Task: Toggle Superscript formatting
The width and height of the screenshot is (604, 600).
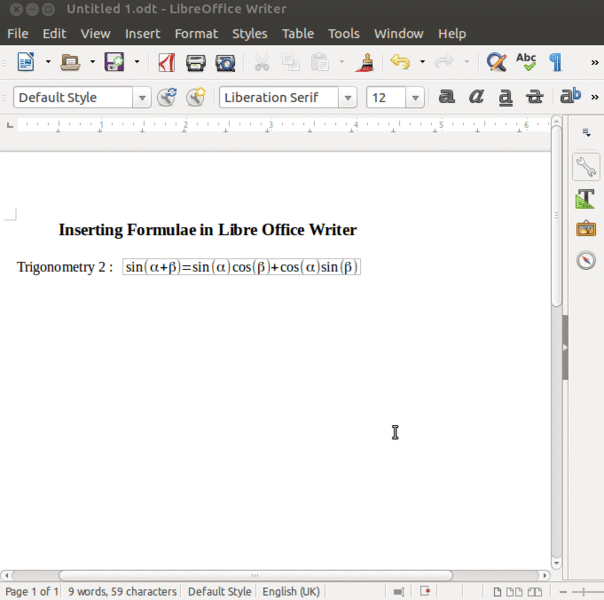Action: (x=570, y=96)
